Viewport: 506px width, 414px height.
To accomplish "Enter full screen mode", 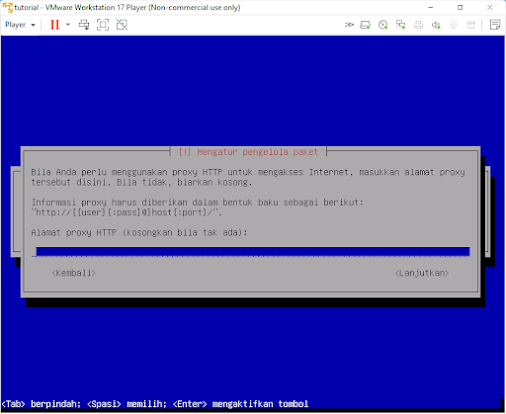I will click(103, 25).
